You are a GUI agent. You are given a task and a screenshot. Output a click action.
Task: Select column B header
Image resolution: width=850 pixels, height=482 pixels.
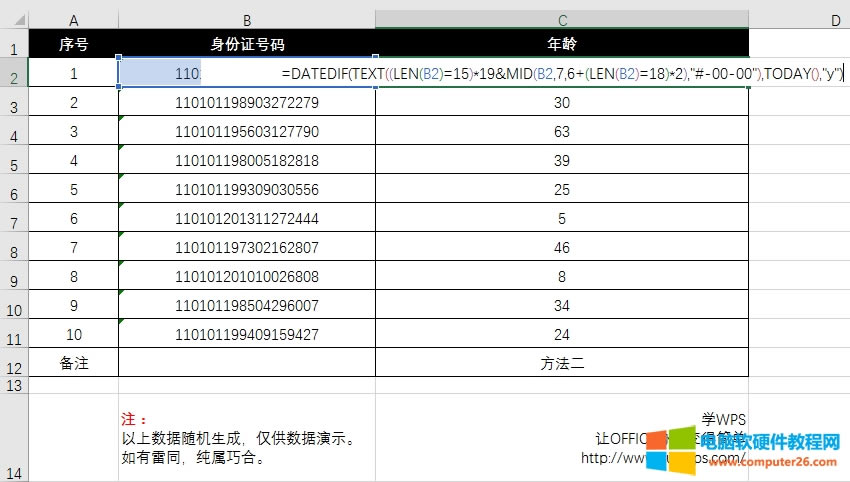[x=247, y=20]
